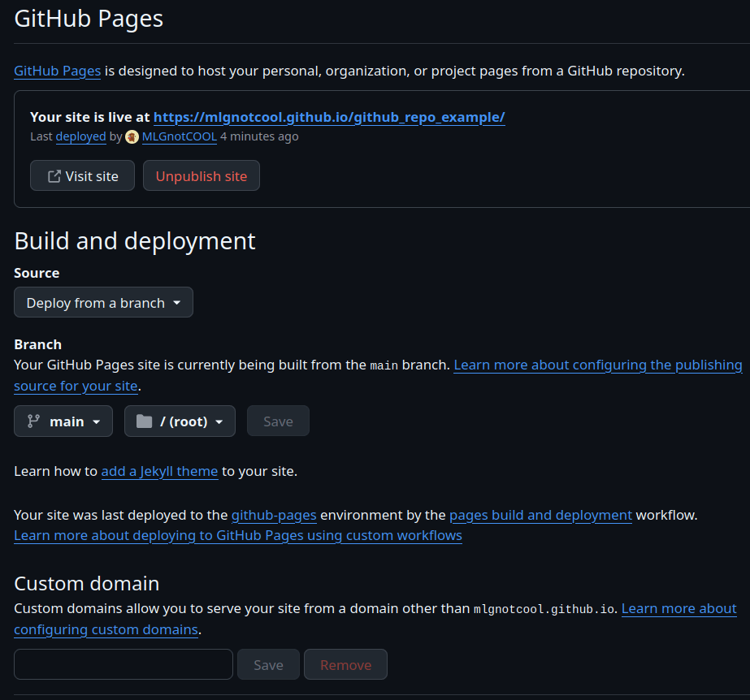Click the 'mlgnotcool.github.io' code text
This screenshot has height=700, width=750.
click(544, 609)
